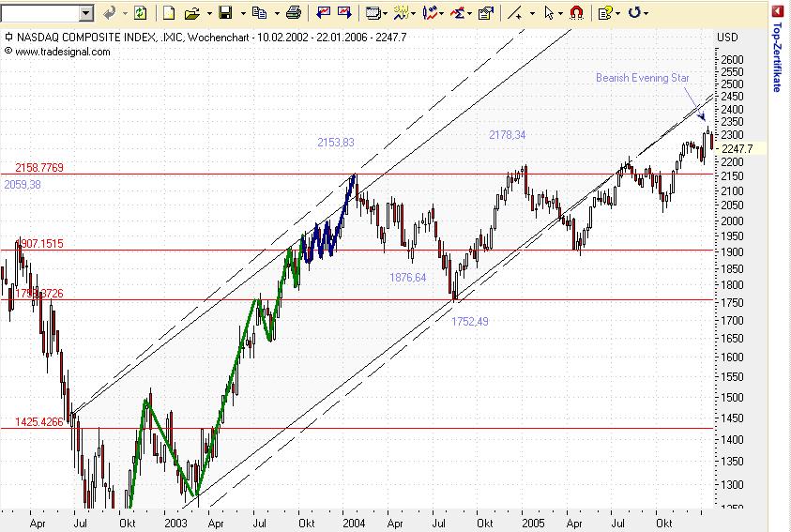Click the refresh document icon
This screenshot has width=791, height=532.
tap(141, 13)
